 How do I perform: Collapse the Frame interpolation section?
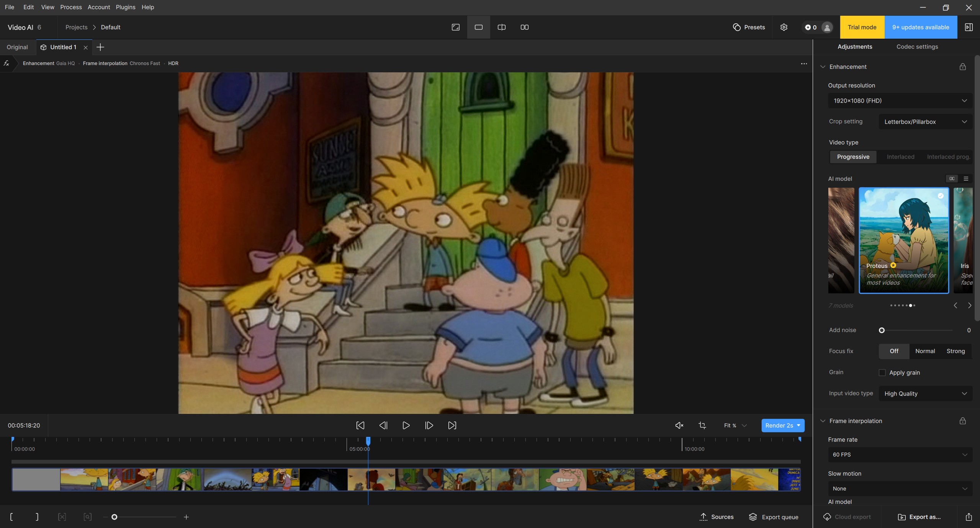[x=822, y=421]
